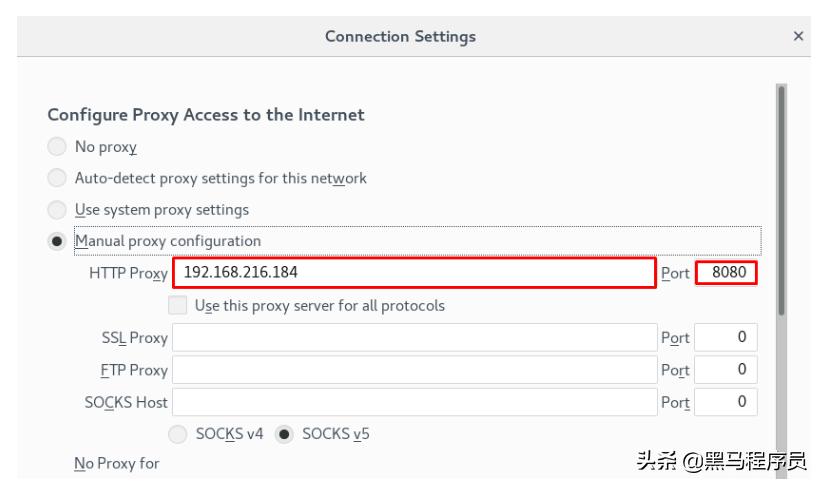Click the Configure Proxy Access heading

click(206, 115)
